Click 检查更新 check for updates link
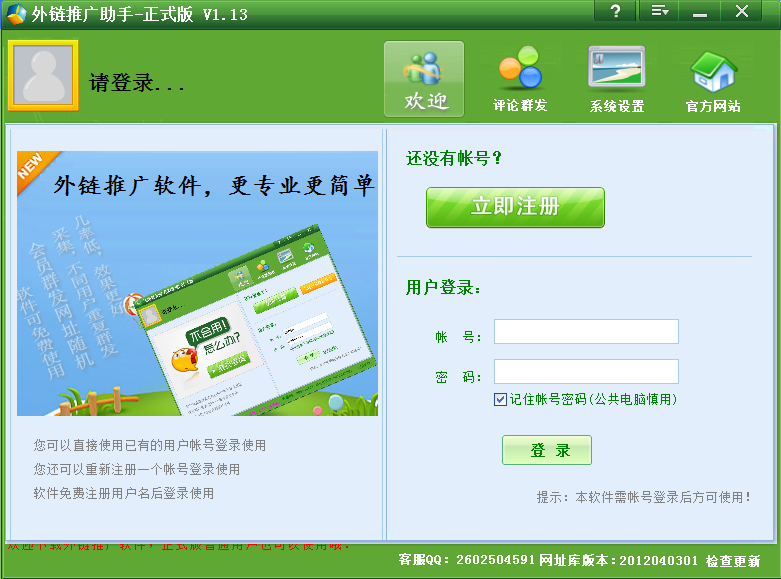Viewport: 781px width, 579px height. click(x=733, y=561)
